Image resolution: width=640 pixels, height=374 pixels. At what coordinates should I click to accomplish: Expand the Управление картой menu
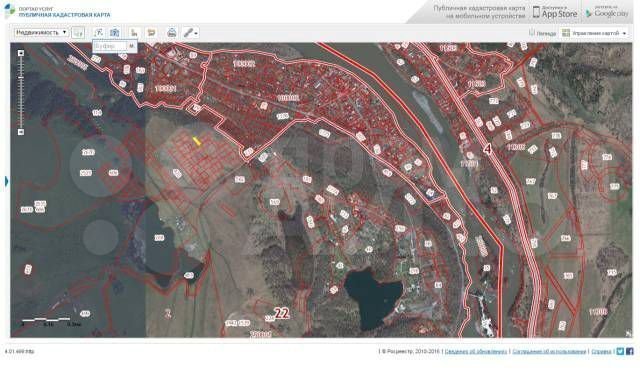pos(594,33)
